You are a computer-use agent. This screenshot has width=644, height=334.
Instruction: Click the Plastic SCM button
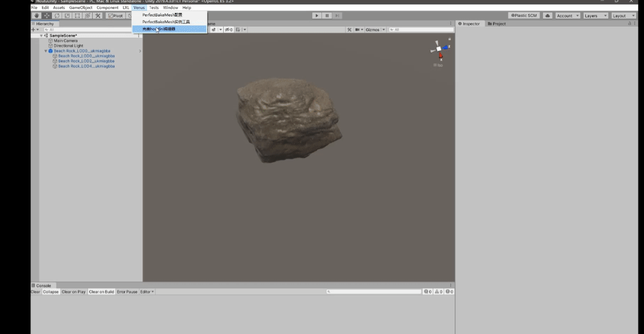[524, 16]
